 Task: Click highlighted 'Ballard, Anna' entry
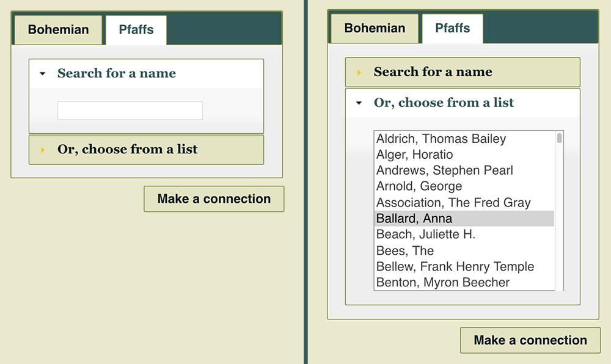click(414, 219)
